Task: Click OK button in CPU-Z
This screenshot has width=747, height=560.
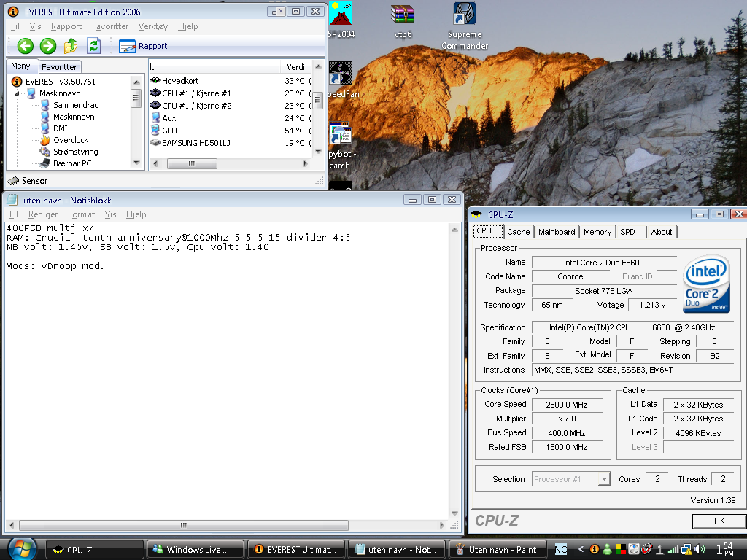Action: click(719, 521)
